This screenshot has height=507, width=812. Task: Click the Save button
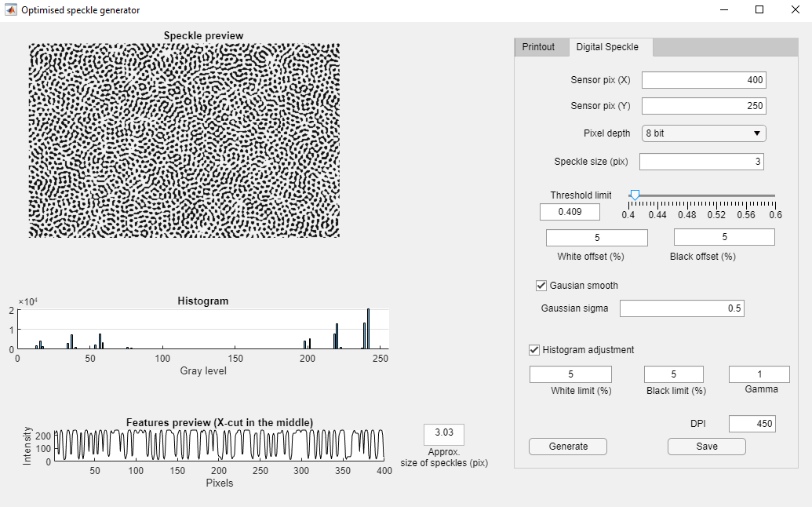pos(706,447)
